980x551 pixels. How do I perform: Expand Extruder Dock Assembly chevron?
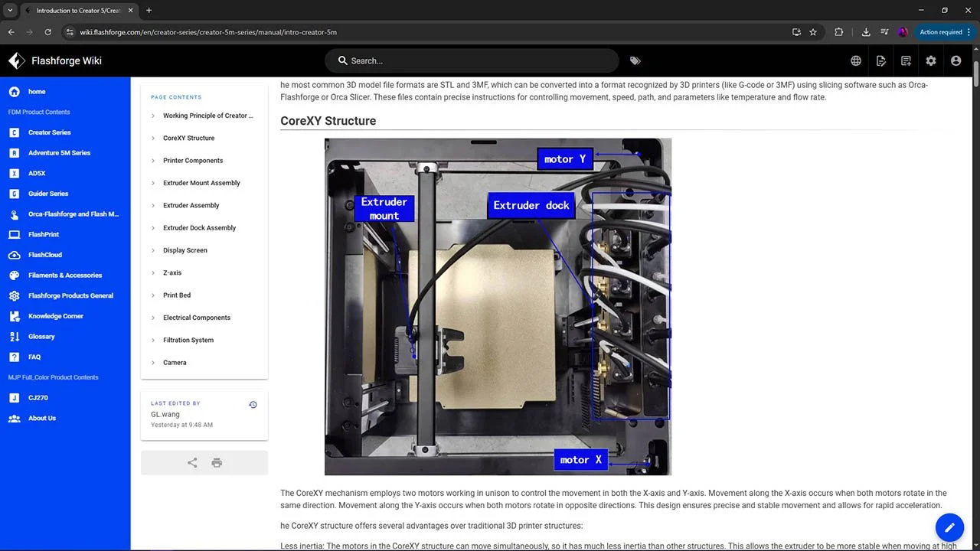pyautogui.click(x=153, y=228)
